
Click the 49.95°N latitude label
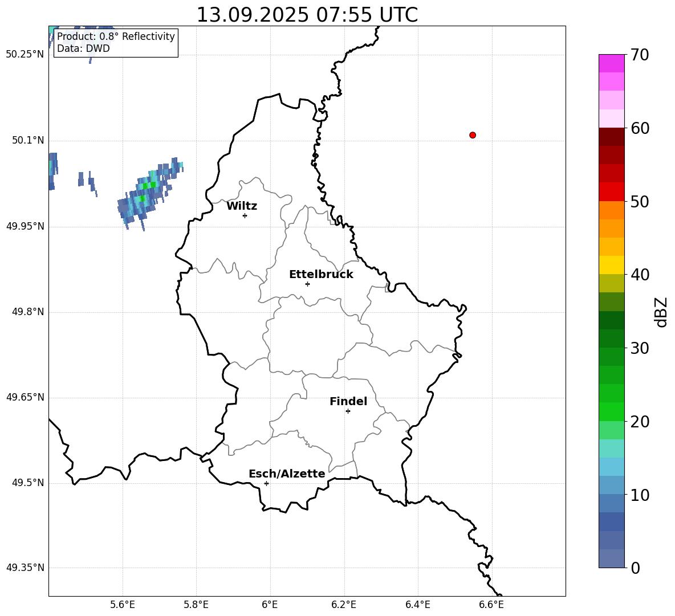point(25,226)
